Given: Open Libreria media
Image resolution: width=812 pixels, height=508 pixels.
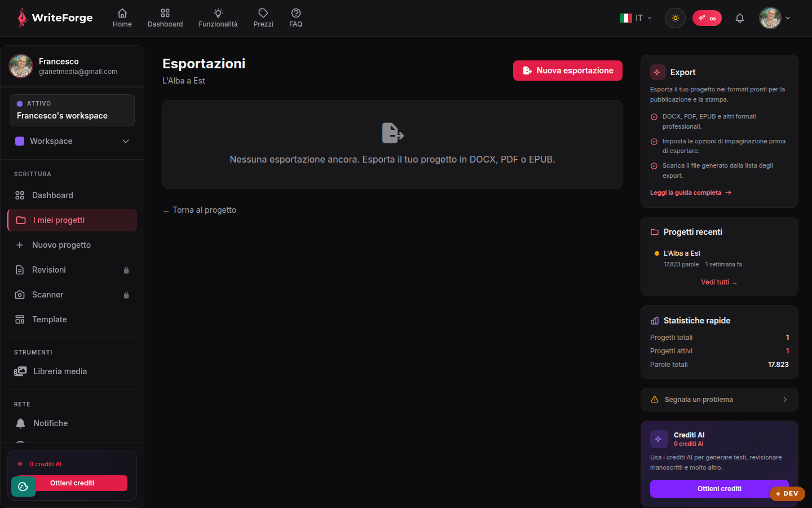Looking at the screenshot, I should pos(72,371).
